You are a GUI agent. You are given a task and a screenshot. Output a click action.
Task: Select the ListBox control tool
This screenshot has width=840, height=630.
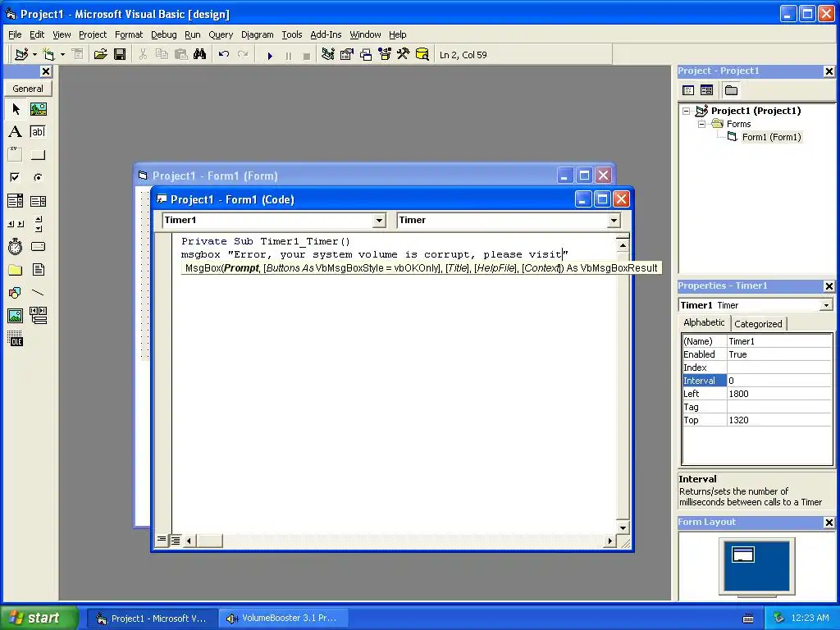[x=38, y=201]
